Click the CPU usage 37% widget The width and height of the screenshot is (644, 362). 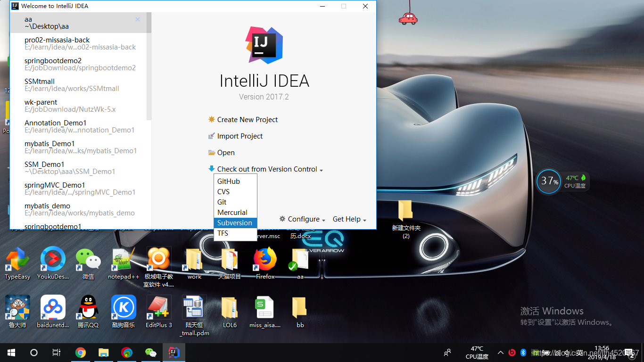549,181
